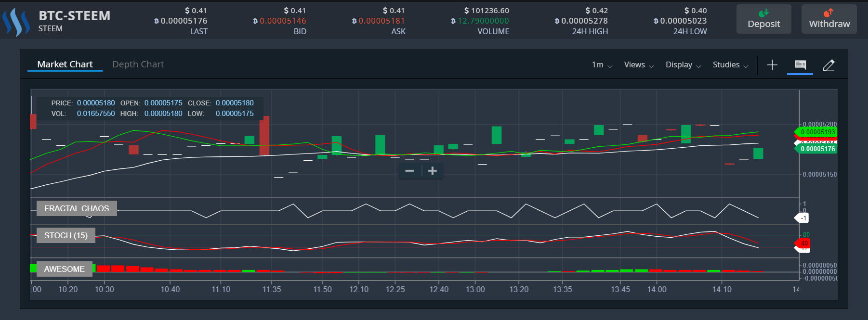Screen dimensions: 868x320
Task: Open the Studies dropdown
Action: tap(731, 65)
